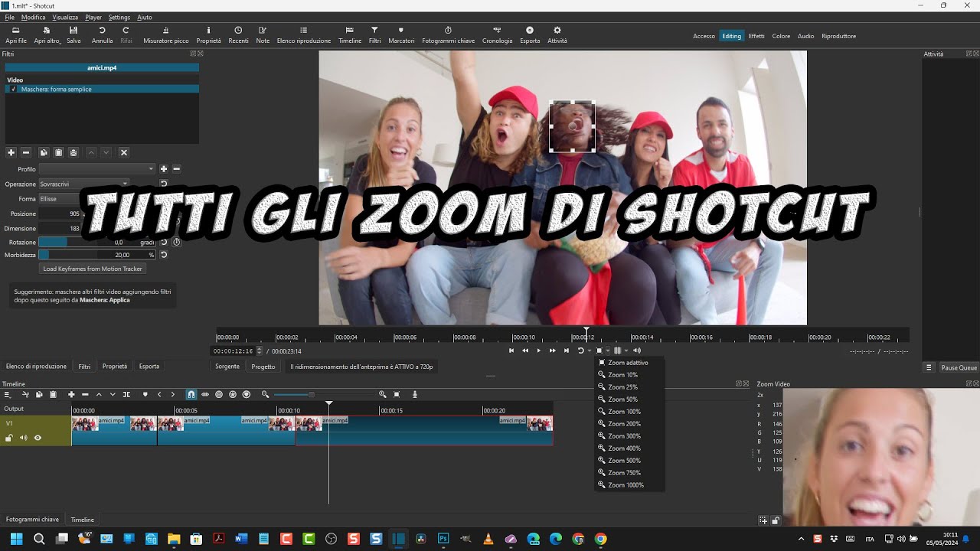Create a marker in the Timeline toolbar
Image resolution: width=980 pixels, height=551 pixels.
coord(145,394)
